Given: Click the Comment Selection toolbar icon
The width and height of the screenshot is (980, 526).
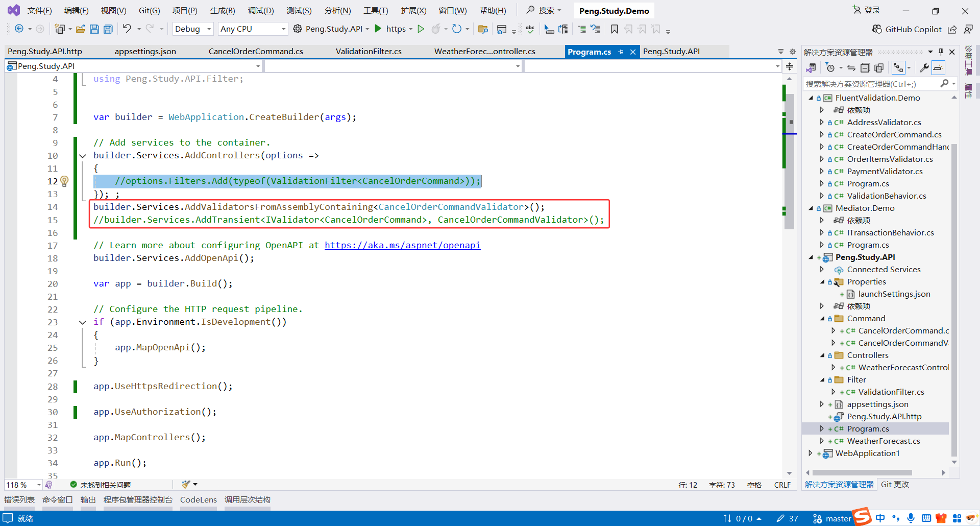Looking at the screenshot, I should 582,29.
